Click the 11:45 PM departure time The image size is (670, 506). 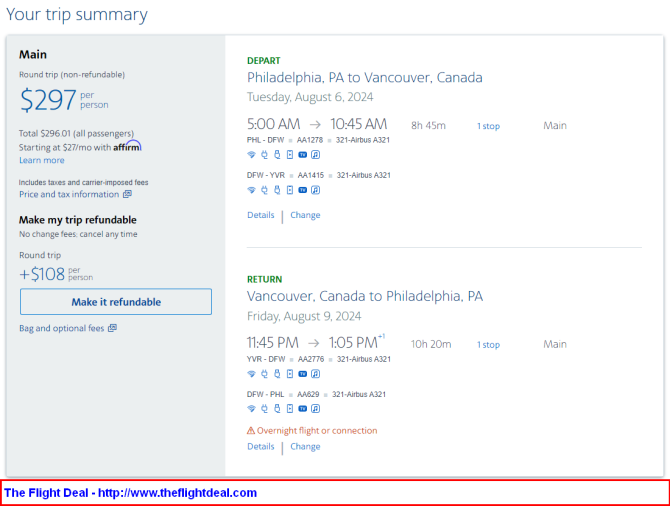tap(273, 343)
